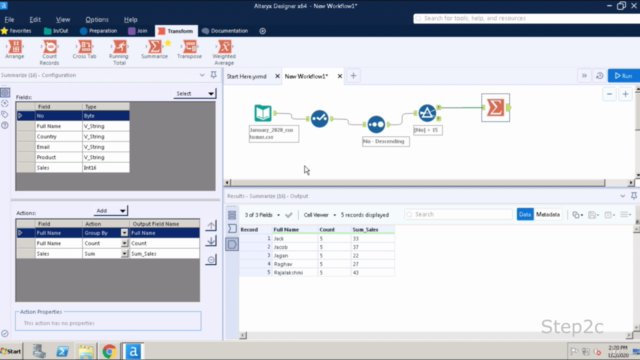Show Data view in results
The height and width of the screenshot is (360, 640).
click(525, 215)
